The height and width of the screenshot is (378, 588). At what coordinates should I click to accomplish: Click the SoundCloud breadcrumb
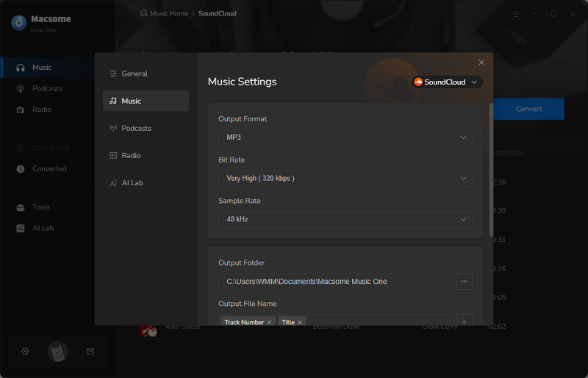[218, 13]
